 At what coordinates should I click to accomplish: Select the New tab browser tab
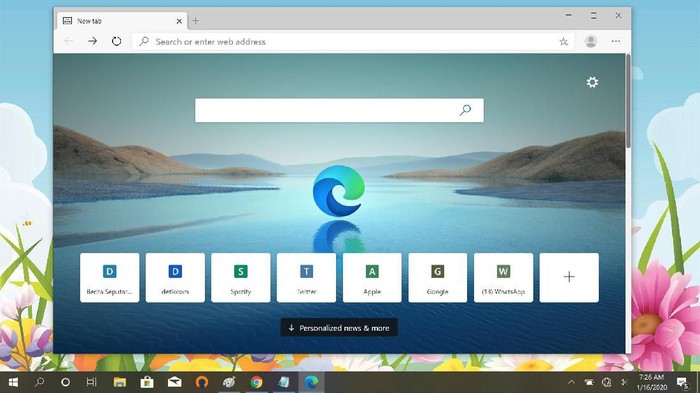(x=121, y=21)
